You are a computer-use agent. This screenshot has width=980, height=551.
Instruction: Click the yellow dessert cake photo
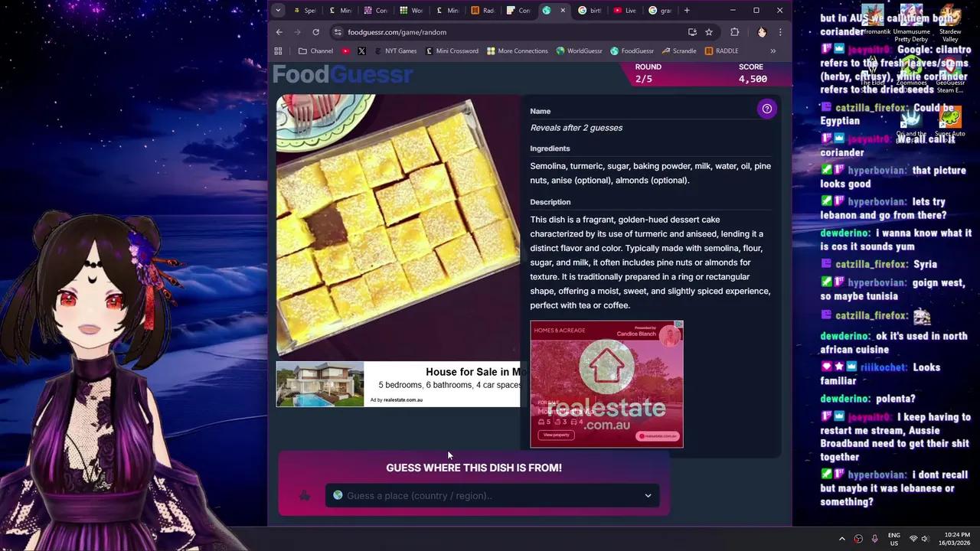[398, 225]
